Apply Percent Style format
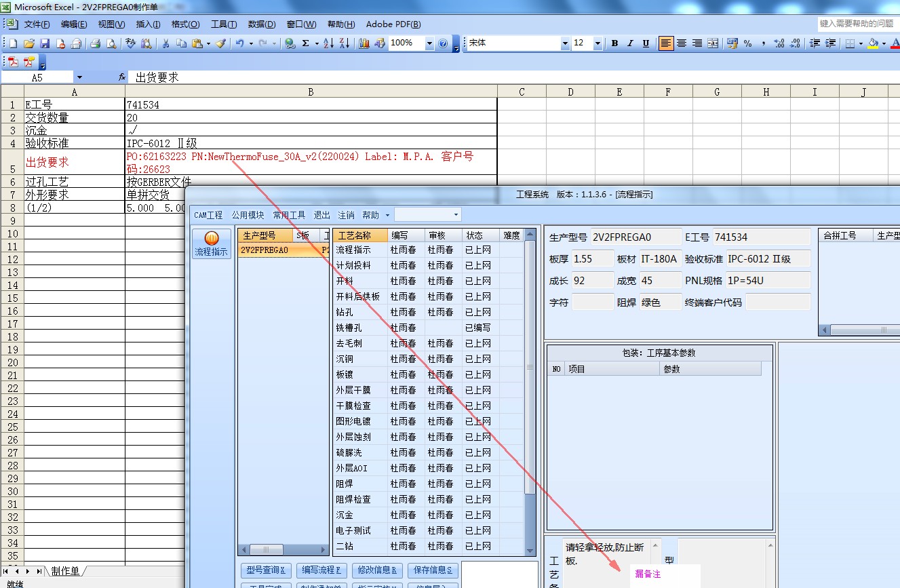The width and height of the screenshot is (900, 588). click(747, 43)
